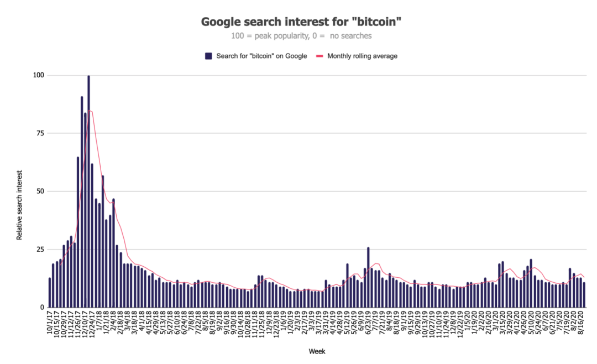This screenshot has width=597, height=364.
Task: Click the 'Relative search interest' axis title
Action: tap(19, 205)
